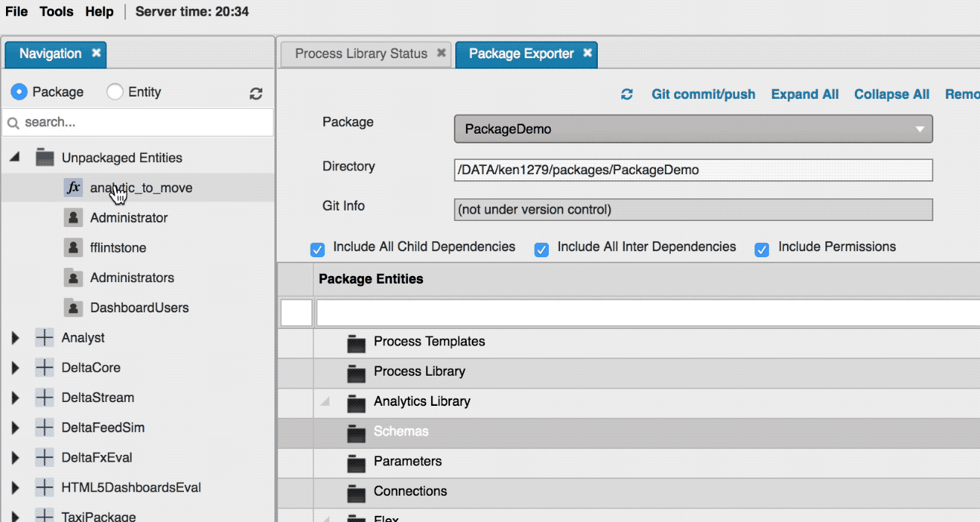The height and width of the screenshot is (522, 980).
Task: Toggle Include All Child Dependencies checkbox
Action: (317, 249)
